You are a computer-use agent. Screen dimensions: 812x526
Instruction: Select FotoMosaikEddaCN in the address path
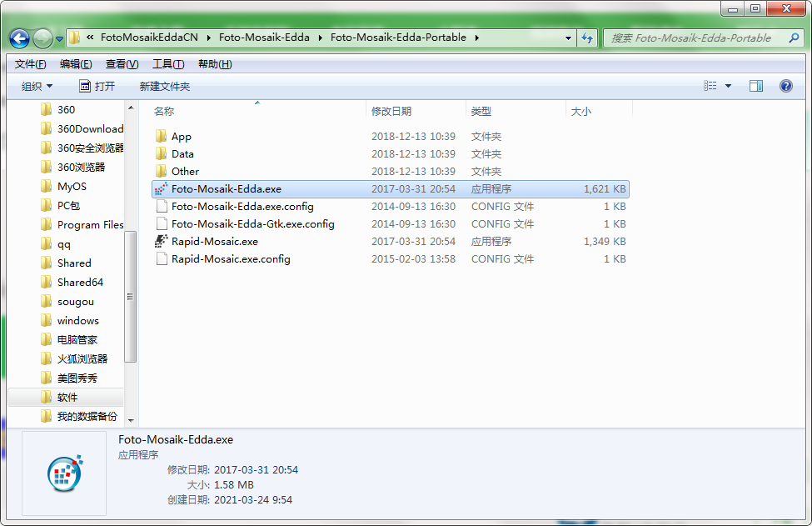149,38
